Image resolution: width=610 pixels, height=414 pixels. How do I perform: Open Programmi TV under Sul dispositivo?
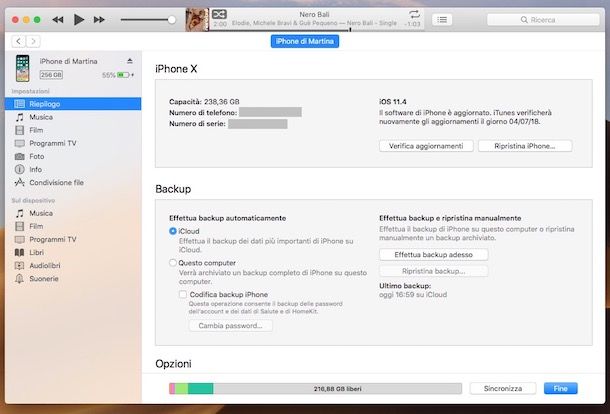pyautogui.click(x=73, y=239)
